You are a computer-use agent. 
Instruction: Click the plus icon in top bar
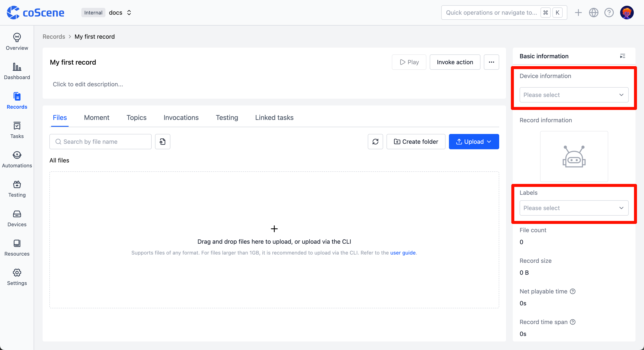578,13
